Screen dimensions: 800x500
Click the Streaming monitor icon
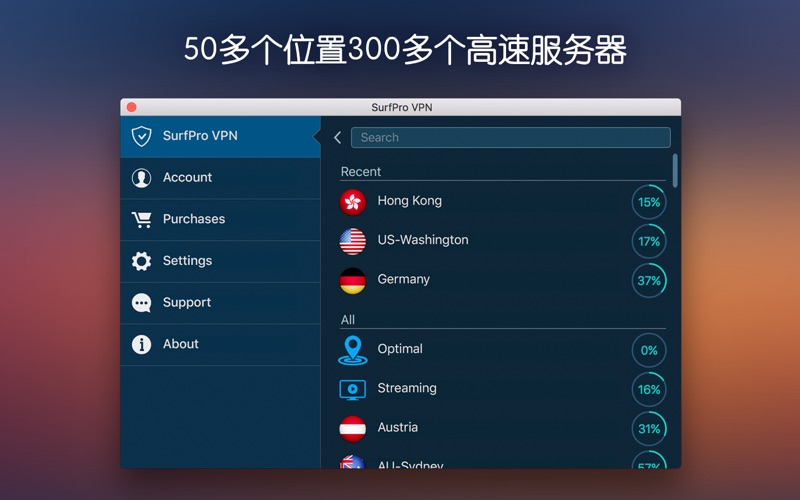[353, 390]
